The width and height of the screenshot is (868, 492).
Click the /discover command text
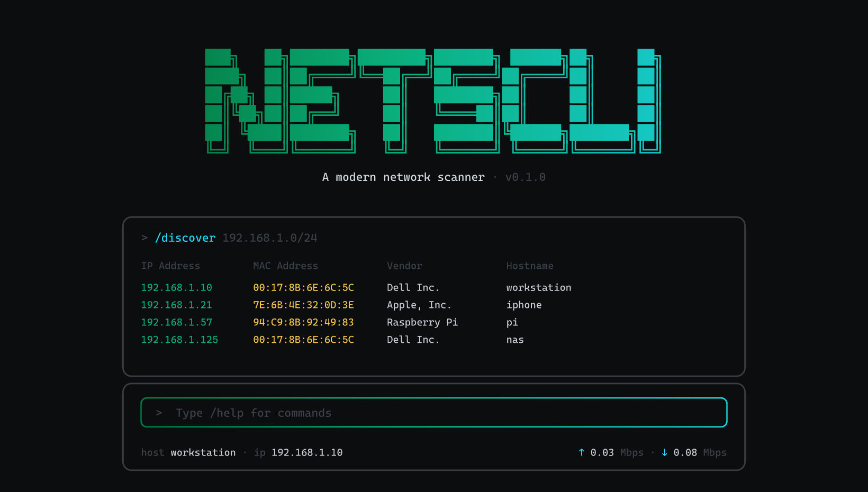tap(185, 238)
